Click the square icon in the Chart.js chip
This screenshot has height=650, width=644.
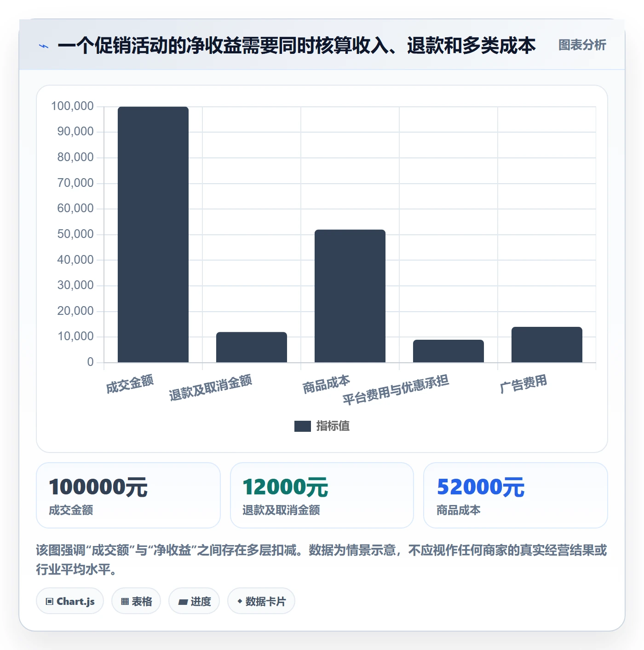click(x=50, y=602)
